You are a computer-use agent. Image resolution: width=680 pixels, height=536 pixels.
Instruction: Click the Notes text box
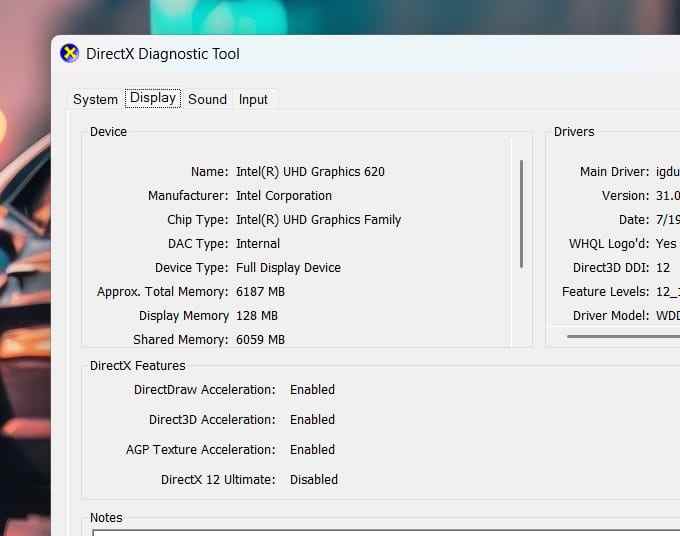(x=386, y=533)
